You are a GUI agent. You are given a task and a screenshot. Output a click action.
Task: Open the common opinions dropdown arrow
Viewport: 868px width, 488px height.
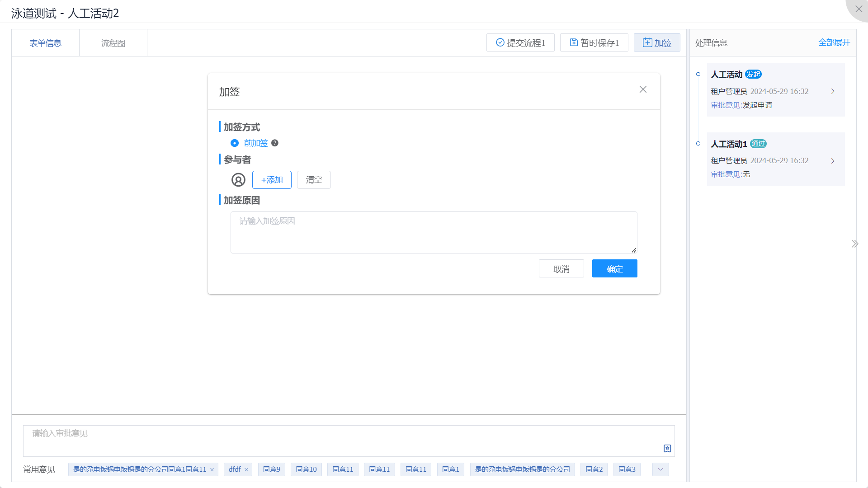point(660,469)
